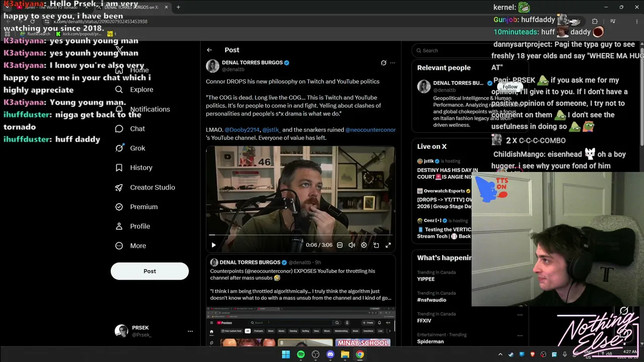Click the Profile person icon
644x362 pixels.
119,226
